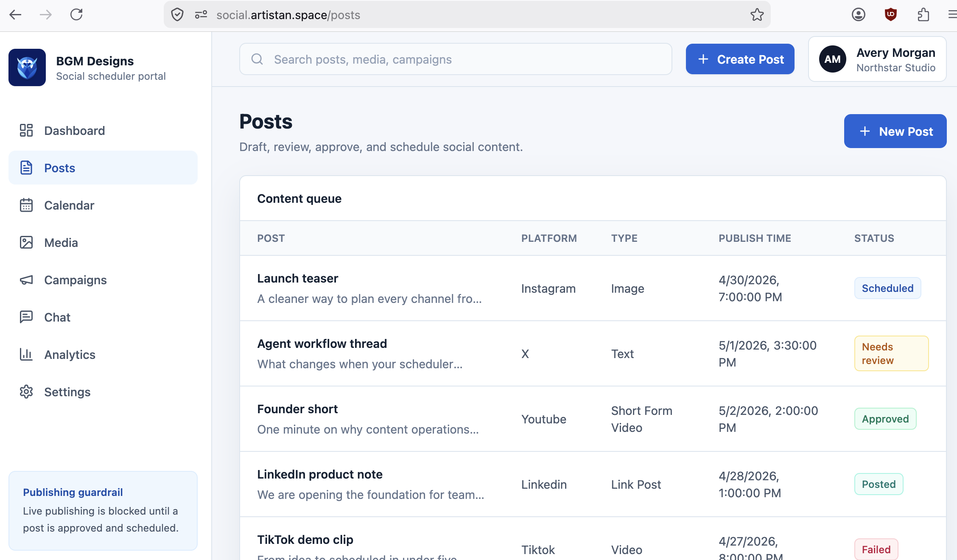Click the PUBLISH TIME column header
This screenshot has height=560, width=957.
tap(755, 238)
